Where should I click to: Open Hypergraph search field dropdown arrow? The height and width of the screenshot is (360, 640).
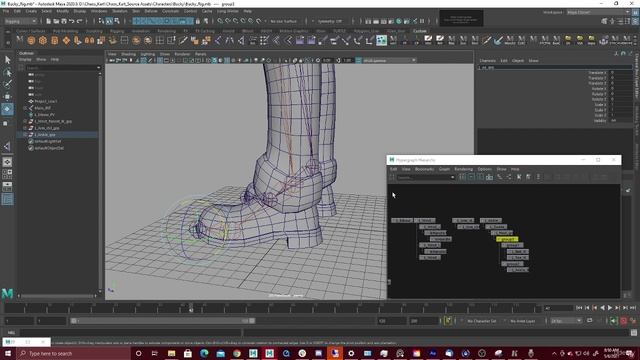point(452,177)
